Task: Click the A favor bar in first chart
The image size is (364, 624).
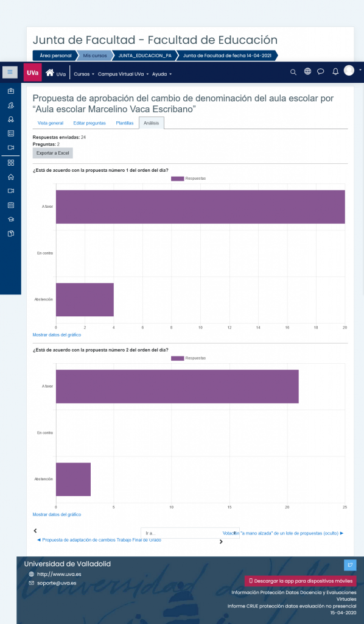Action: click(200, 207)
